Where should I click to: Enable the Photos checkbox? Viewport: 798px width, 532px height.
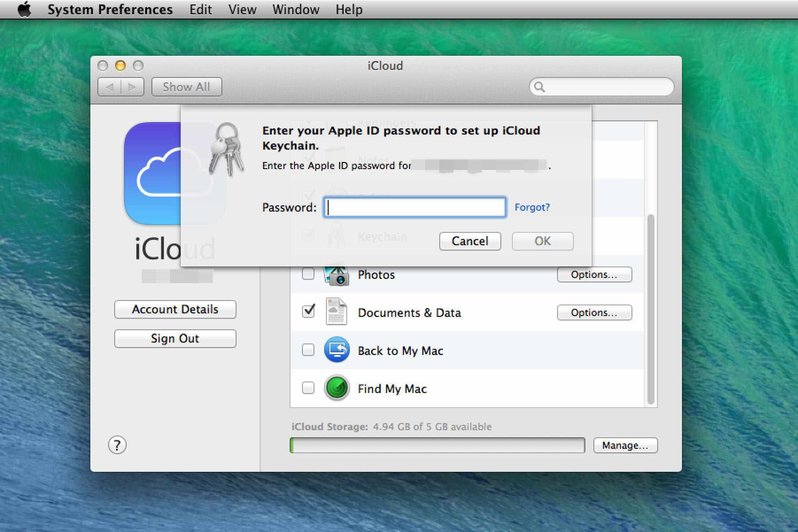pyautogui.click(x=308, y=274)
